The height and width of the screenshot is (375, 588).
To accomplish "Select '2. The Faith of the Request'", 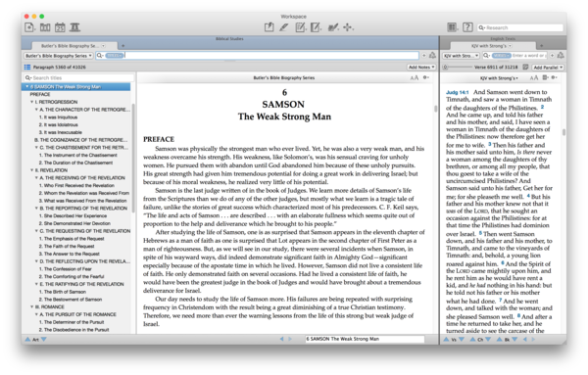I will [67, 246].
